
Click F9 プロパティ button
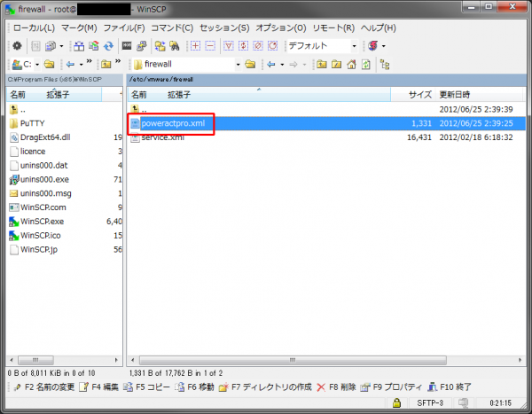point(392,387)
